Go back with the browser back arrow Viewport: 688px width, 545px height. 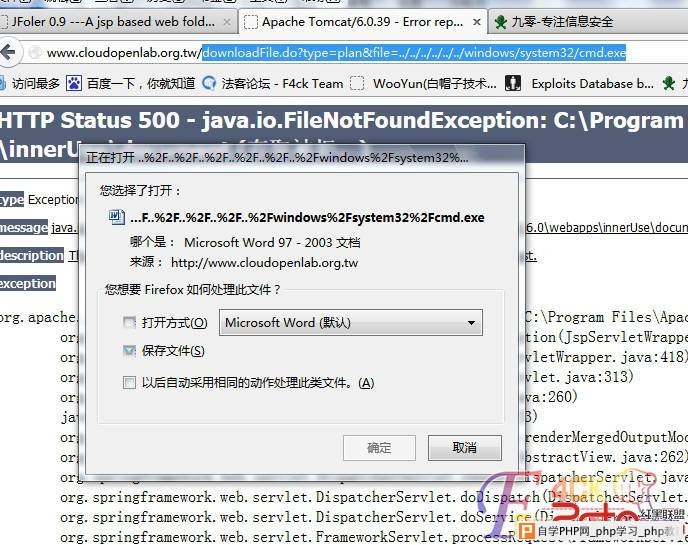tap(7, 53)
